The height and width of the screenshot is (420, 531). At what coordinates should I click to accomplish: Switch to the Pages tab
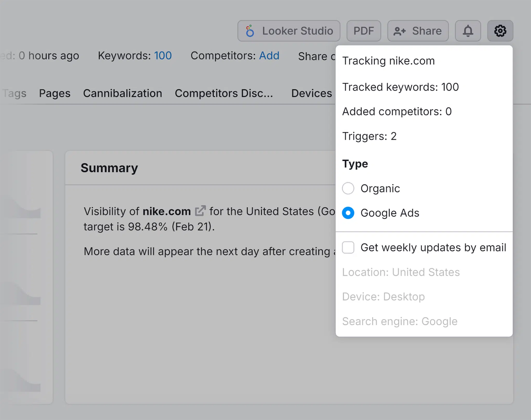55,93
